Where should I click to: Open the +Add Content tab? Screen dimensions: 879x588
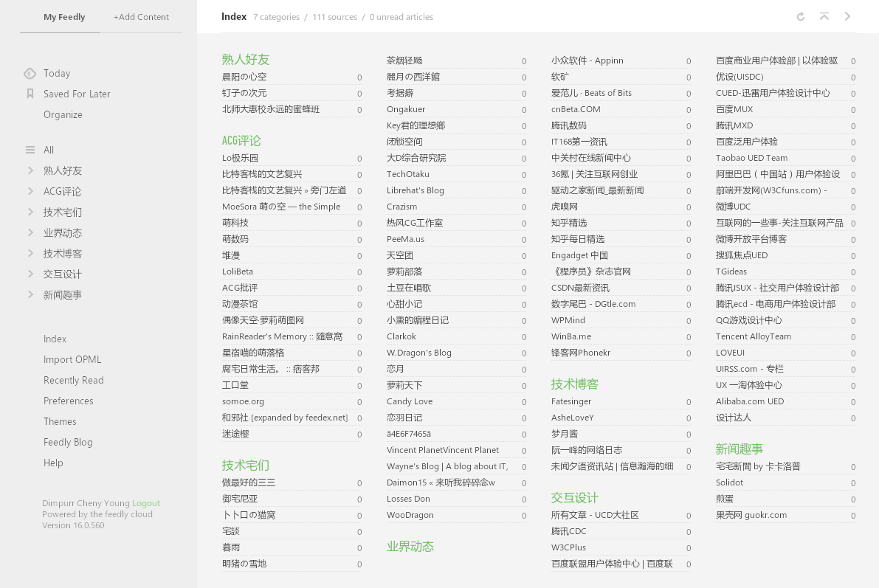(141, 17)
